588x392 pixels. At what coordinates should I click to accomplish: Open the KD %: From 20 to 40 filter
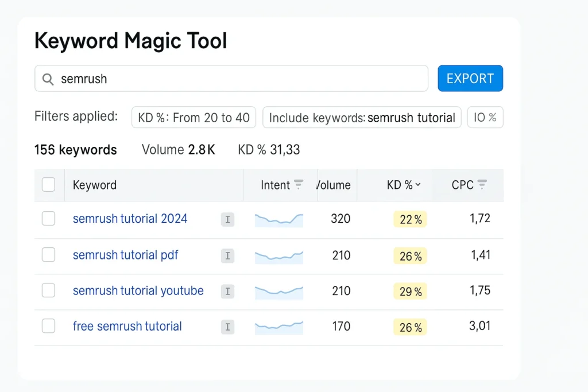194,117
